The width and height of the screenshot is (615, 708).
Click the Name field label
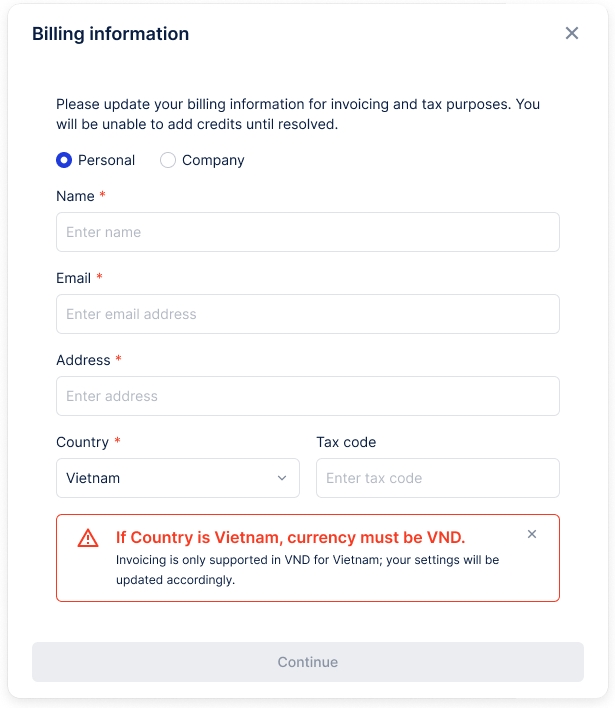pyautogui.click(x=75, y=196)
